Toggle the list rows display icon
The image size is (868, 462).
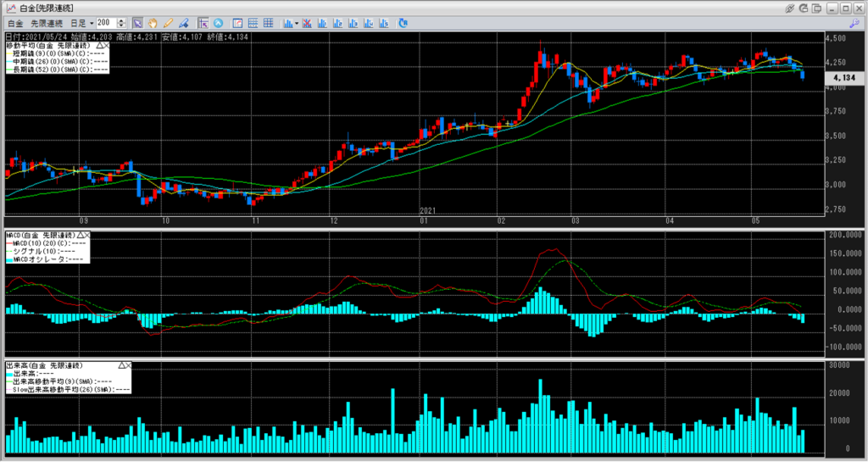tap(253, 22)
